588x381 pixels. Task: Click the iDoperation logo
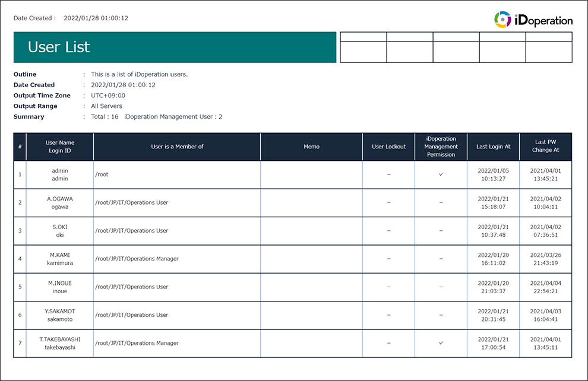(x=533, y=20)
